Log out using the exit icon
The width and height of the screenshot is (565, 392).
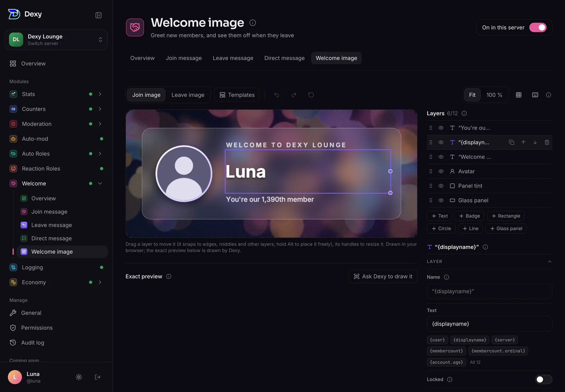98,377
